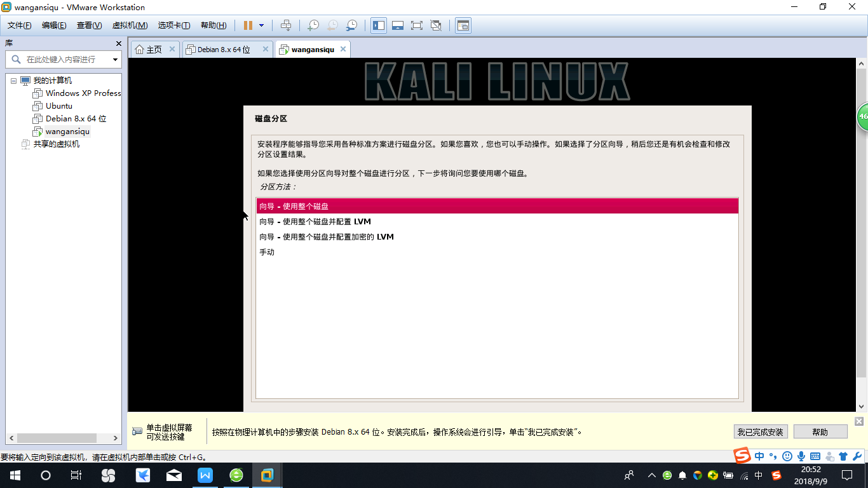Viewport: 868px width, 488px height.
Task: Click the VMware Workstation taskbar icon
Action: point(268,475)
